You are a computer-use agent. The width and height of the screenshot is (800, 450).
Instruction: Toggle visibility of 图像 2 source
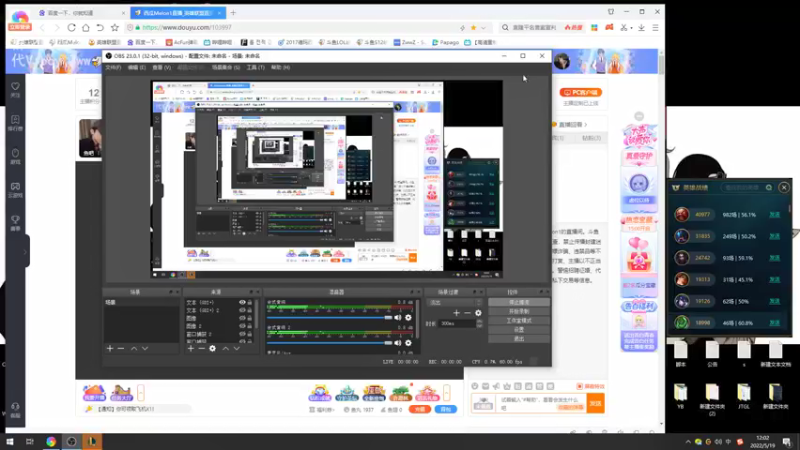coord(242,326)
